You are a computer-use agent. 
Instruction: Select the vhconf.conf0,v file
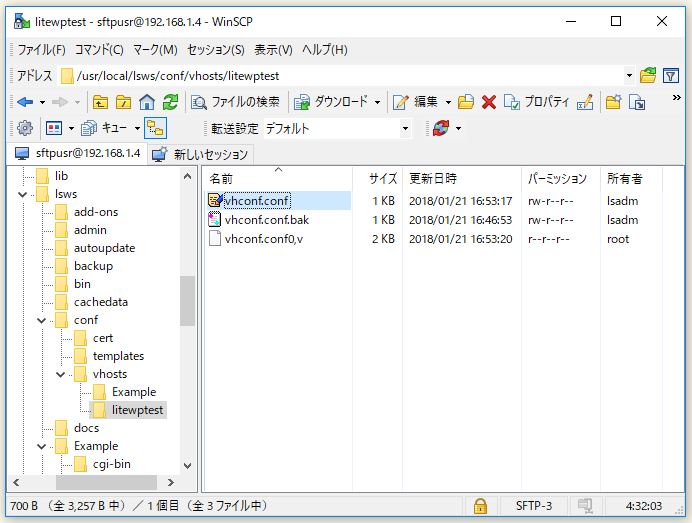pos(263,239)
